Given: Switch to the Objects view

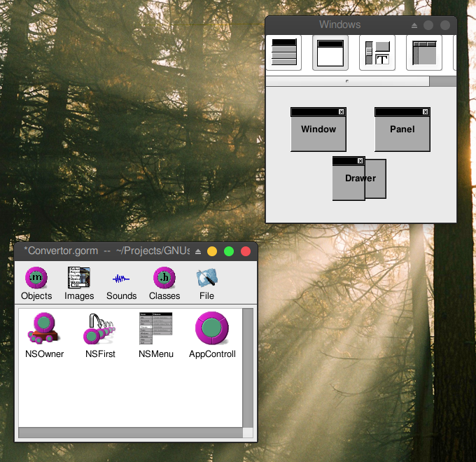Looking at the screenshot, I should point(36,283).
